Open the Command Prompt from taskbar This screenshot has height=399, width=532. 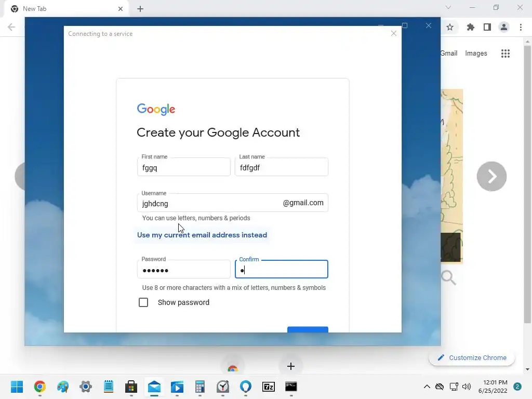291,387
